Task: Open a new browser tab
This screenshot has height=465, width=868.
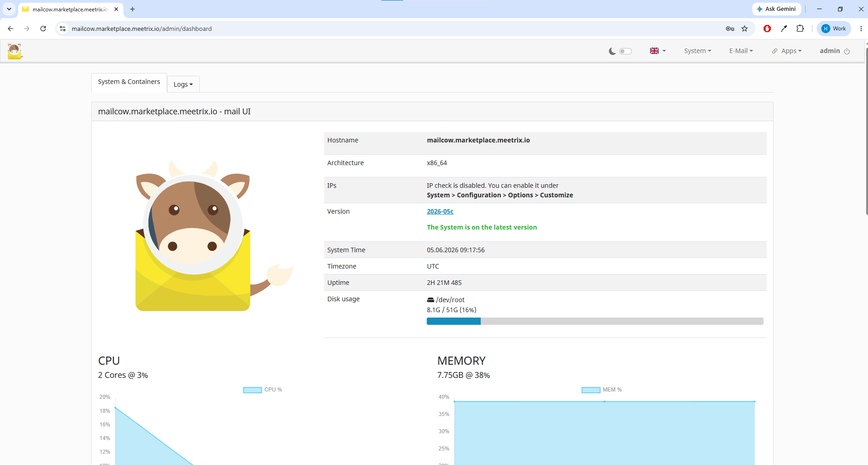Action: (133, 9)
